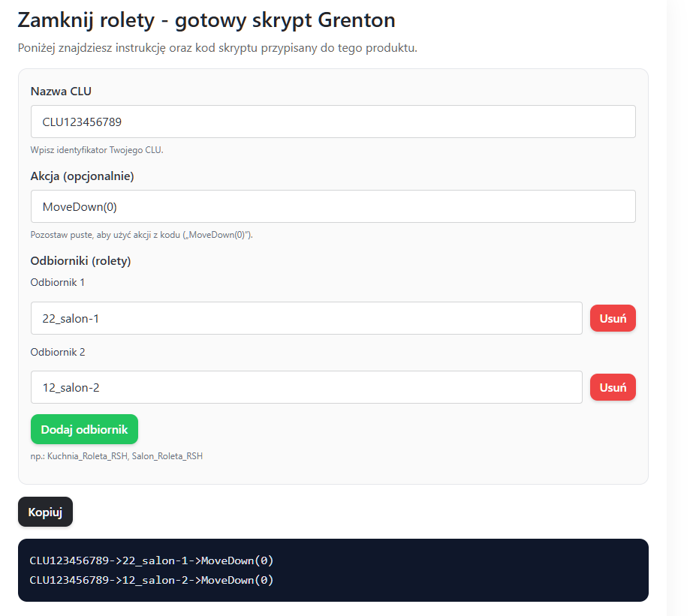Image resolution: width=693 pixels, height=616 pixels.
Task: Click the Odbiornik 1 label text
Action: pyautogui.click(x=58, y=282)
